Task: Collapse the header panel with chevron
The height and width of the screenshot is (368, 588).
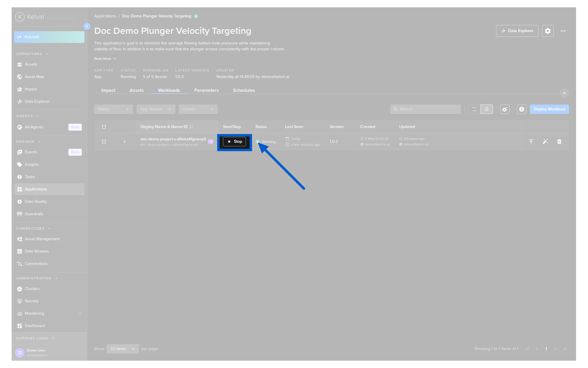Action: coord(564,93)
